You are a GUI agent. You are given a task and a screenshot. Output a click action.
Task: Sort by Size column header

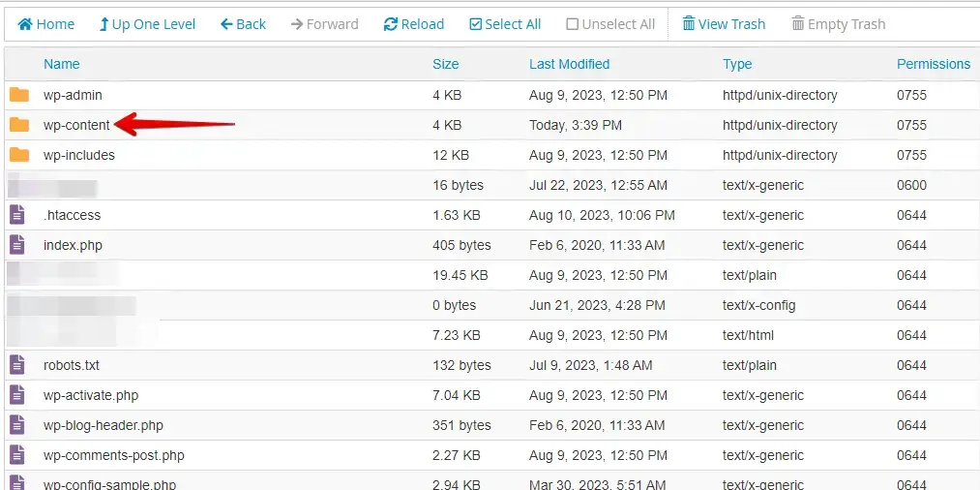pyautogui.click(x=446, y=64)
